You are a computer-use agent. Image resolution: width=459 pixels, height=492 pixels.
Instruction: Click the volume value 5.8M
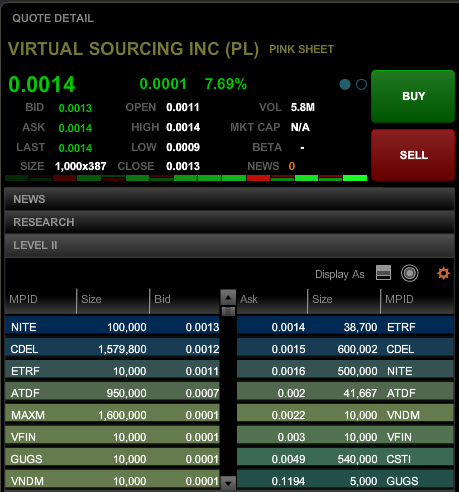point(303,107)
